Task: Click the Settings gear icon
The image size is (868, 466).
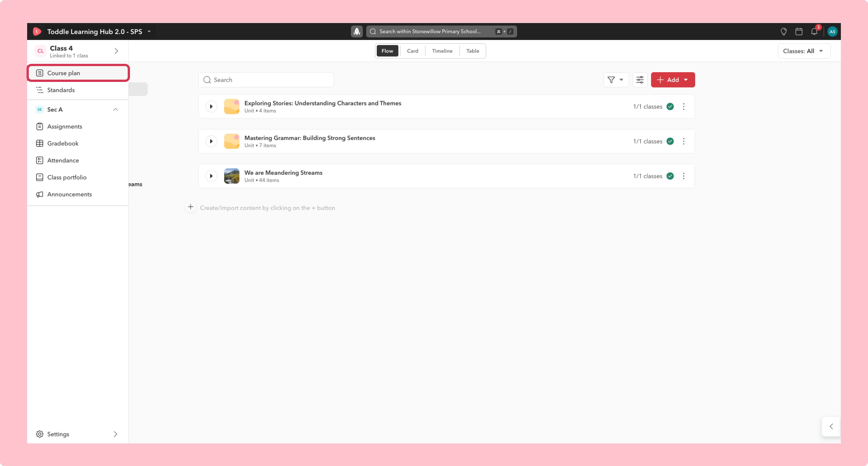Action: (39, 434)
